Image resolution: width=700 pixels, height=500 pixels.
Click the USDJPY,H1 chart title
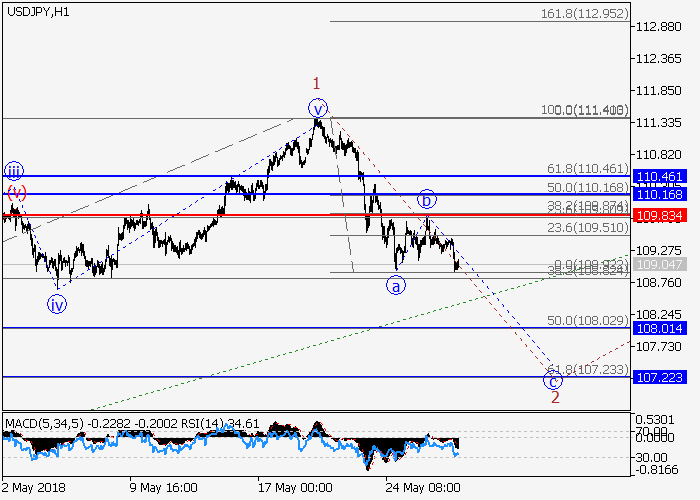tap(35, 10)
